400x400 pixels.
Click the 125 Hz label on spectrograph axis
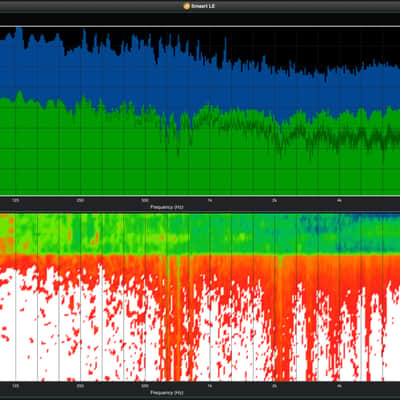pyautogui.click(x=15, y=386)
